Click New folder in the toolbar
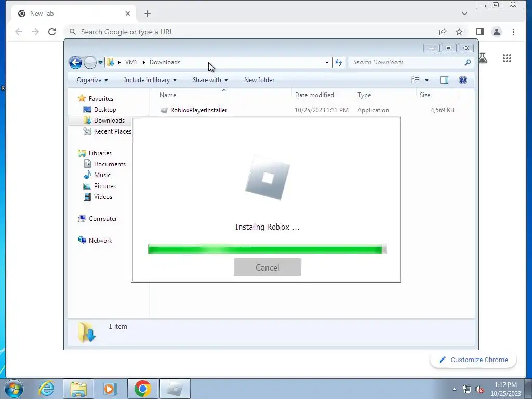Viewport: 532px width, 399px height. (x=259, y=80)
